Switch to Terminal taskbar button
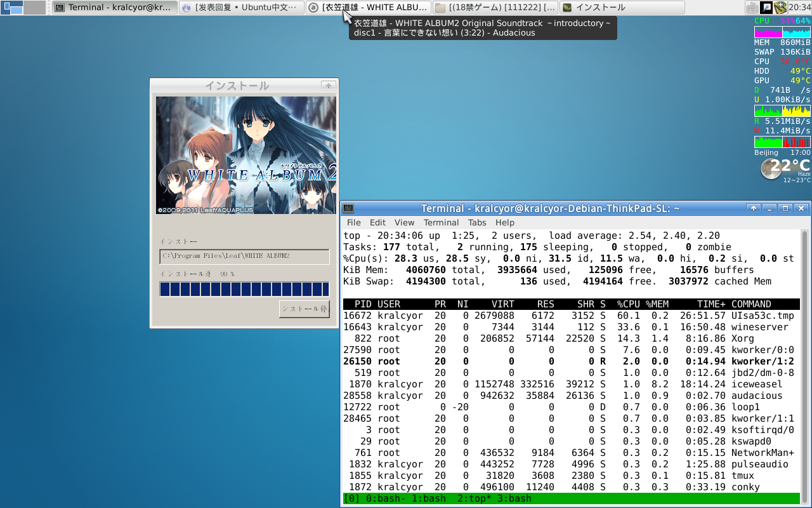 (x=115, y=8)
